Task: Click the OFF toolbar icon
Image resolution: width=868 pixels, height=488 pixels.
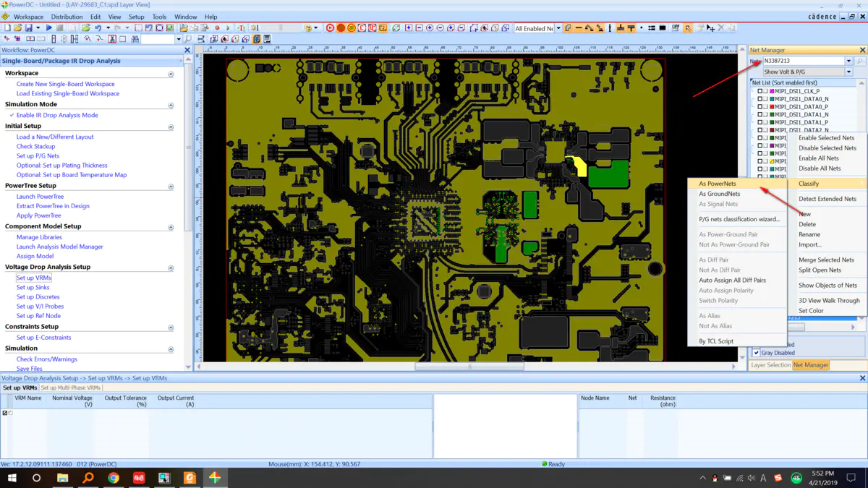Action: (676, 28)
